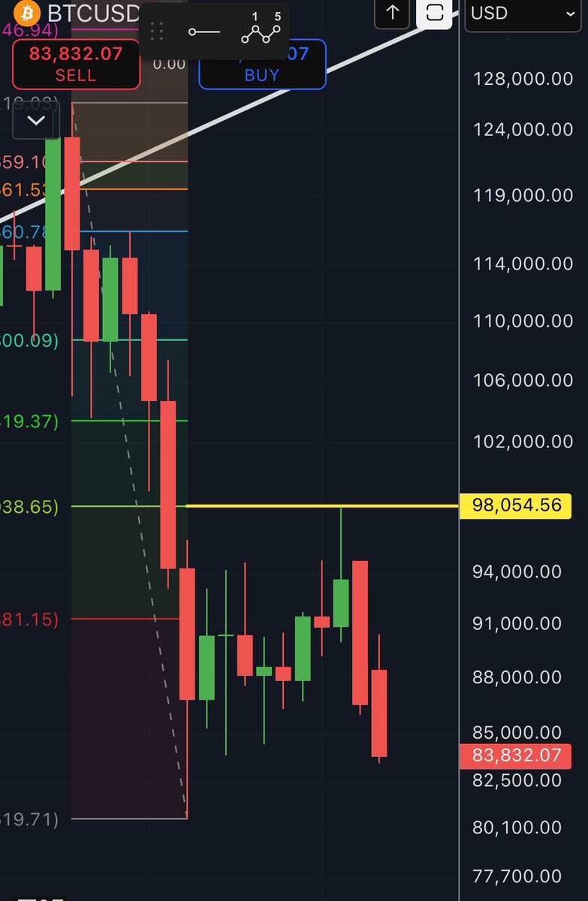Click the 119,000.00 price scale label
The width and height of the screenshot is (588, 901).
point(523,195)
